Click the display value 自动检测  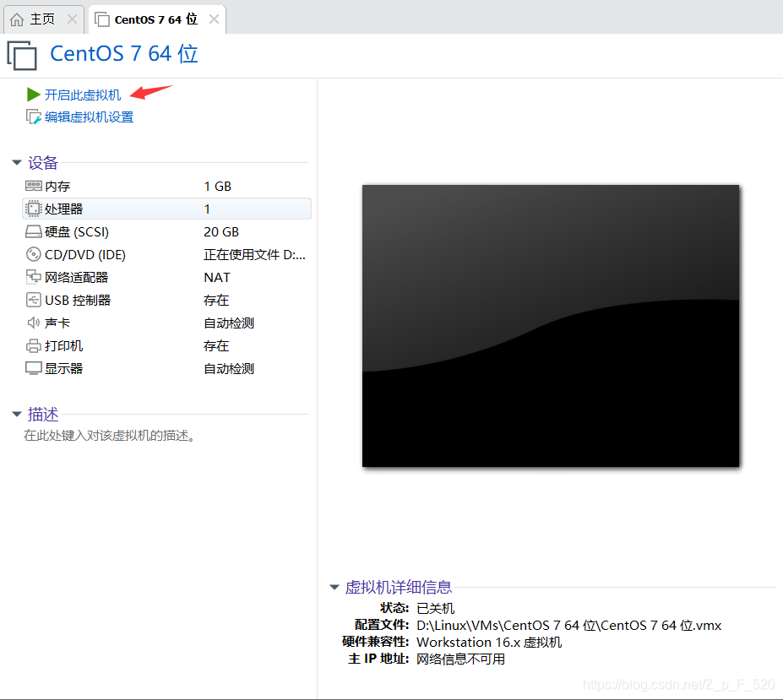click(229, 368)
